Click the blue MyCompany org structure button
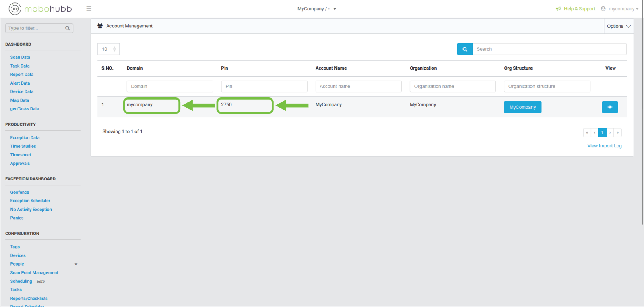This screenshot has height=307, width=644. [x=522, y=107]
